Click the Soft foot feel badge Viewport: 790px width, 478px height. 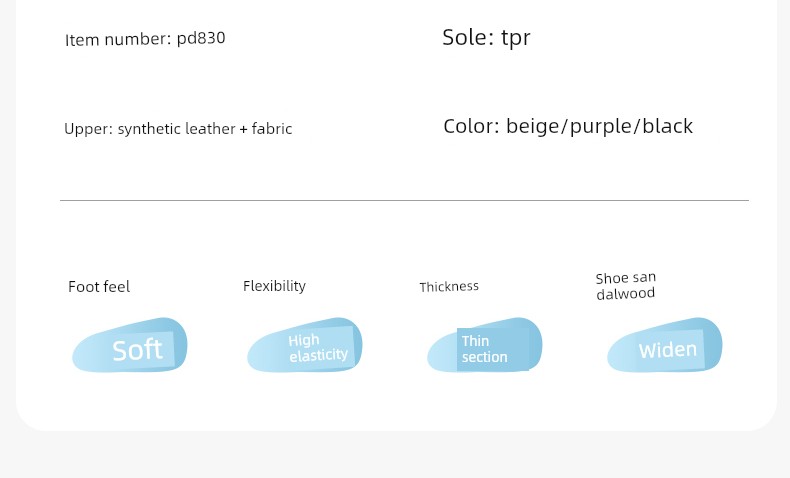(x=130, y=346)
